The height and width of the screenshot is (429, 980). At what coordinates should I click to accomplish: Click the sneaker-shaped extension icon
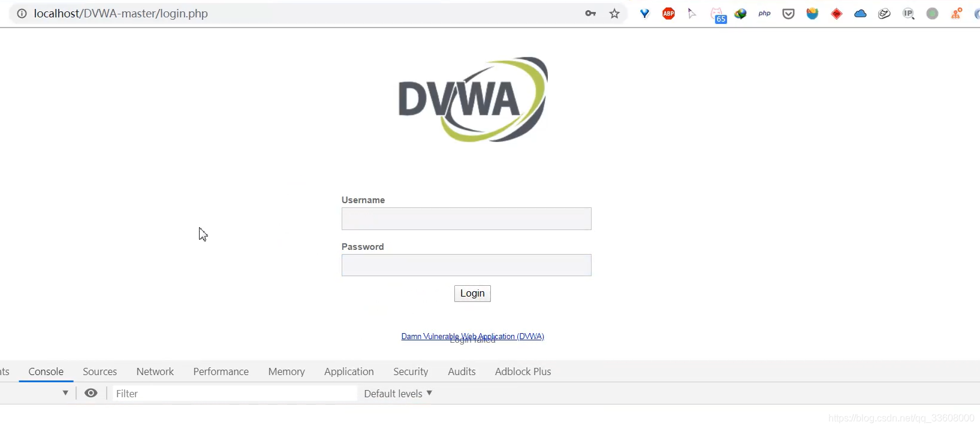(x=885, y=13)
